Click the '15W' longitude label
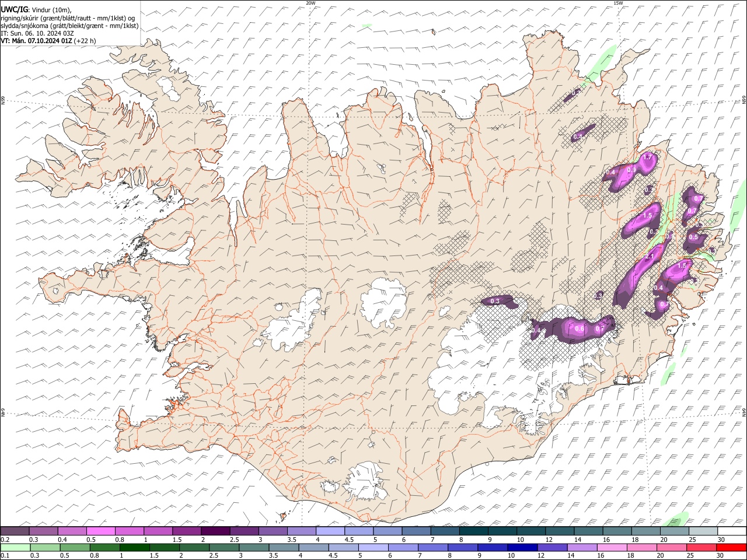Image resolution: width=747 pixels, height=560 pixels. click(618, 3)
